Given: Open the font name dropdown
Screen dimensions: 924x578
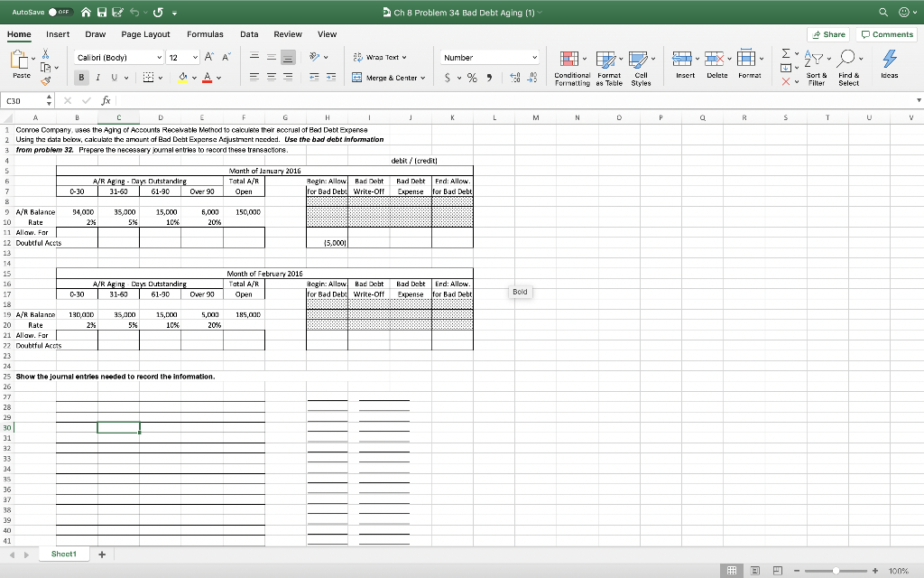Looking at the screenshot, I should click(159, 57).
